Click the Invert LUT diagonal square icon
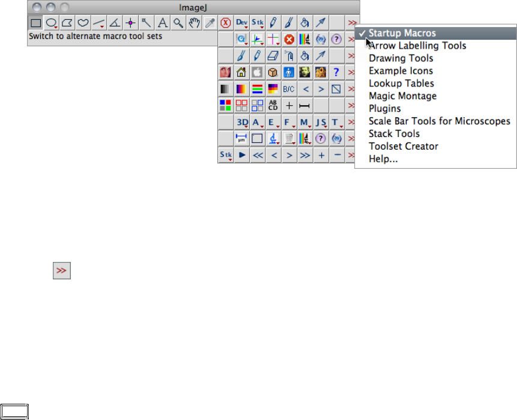Screen dimensions: 517x420 click(x=336, y=89)
